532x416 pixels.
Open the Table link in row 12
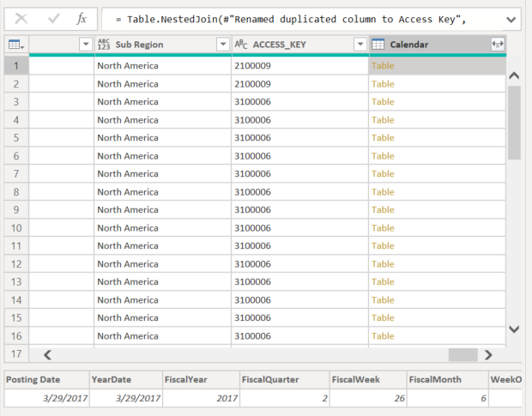383,264
